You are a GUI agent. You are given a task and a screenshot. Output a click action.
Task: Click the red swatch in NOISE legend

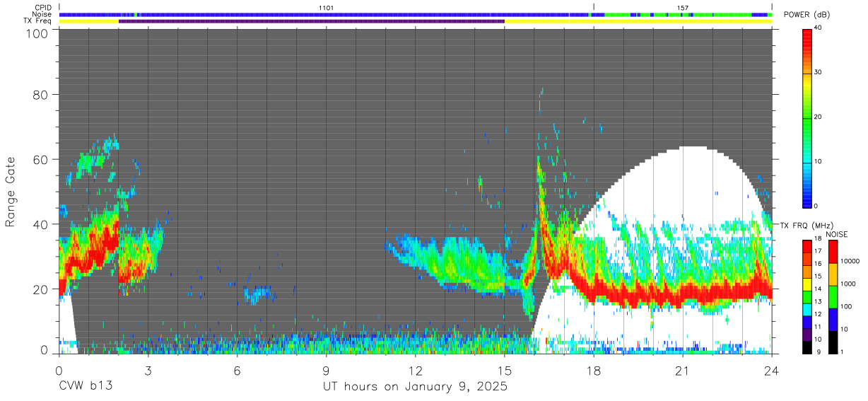(x=833, y=251)
